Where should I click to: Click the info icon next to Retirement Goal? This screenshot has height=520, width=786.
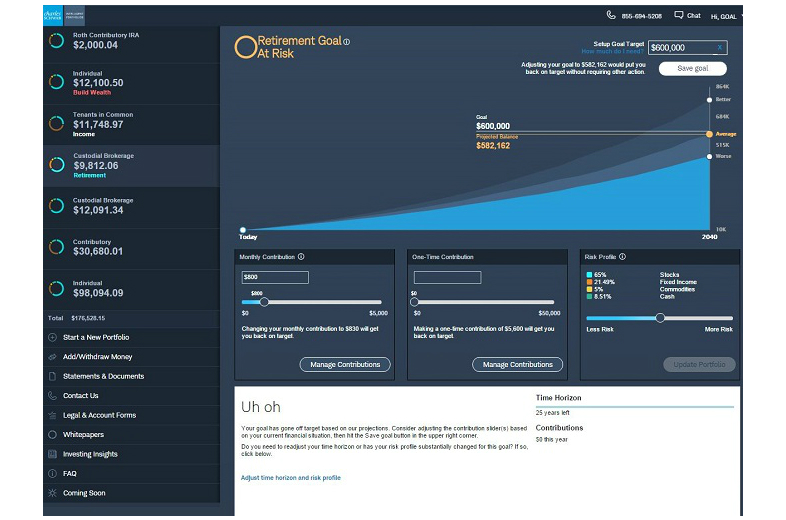(347, 42)
